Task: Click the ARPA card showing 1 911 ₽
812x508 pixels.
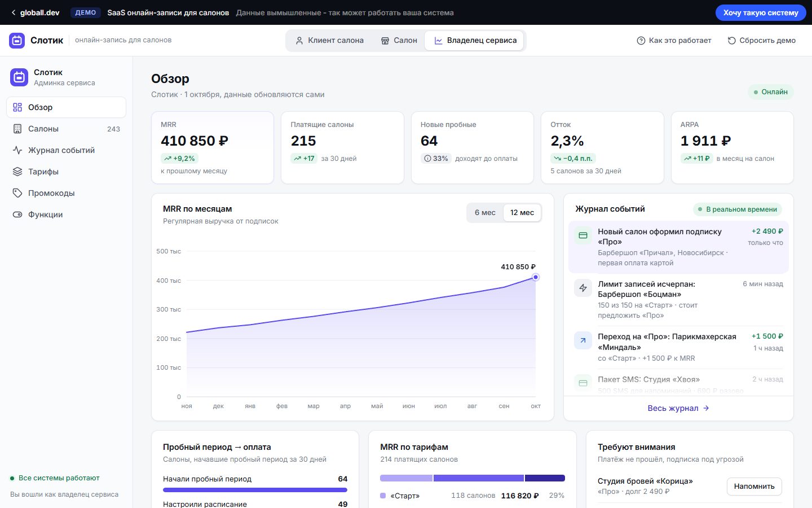Action: [x=732, y=148]
